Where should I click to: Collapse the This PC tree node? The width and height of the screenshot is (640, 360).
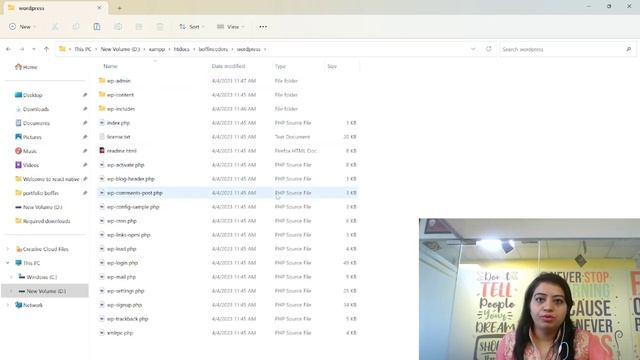[x=7, y=263]
